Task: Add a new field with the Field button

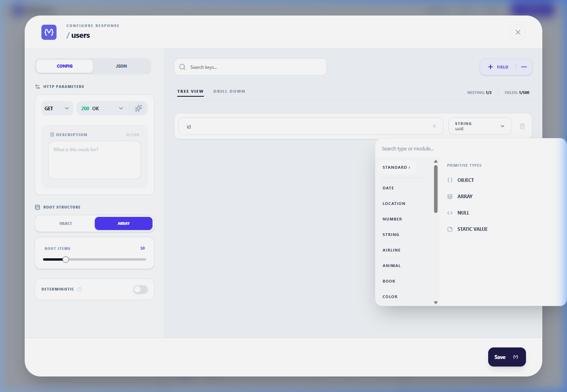Action: click(498, 67)
